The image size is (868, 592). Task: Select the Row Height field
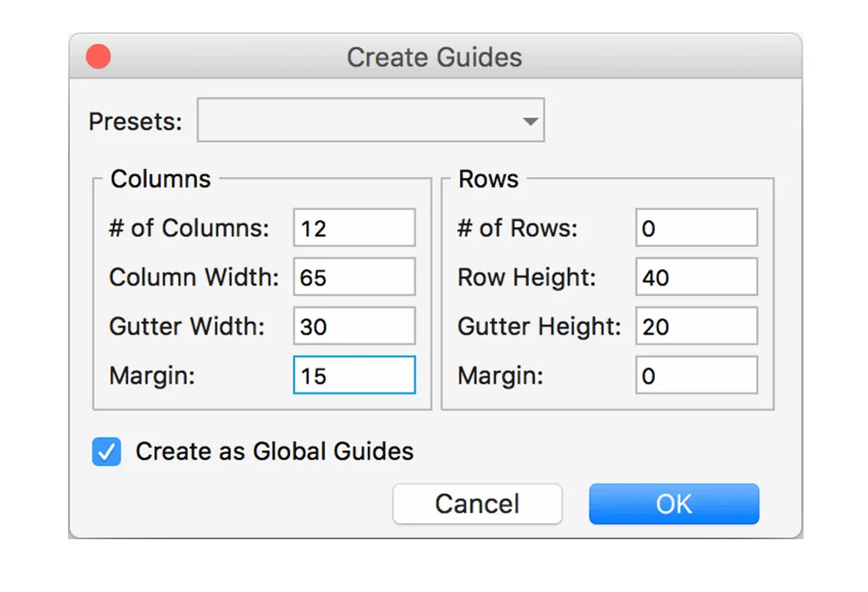(697, 277)
